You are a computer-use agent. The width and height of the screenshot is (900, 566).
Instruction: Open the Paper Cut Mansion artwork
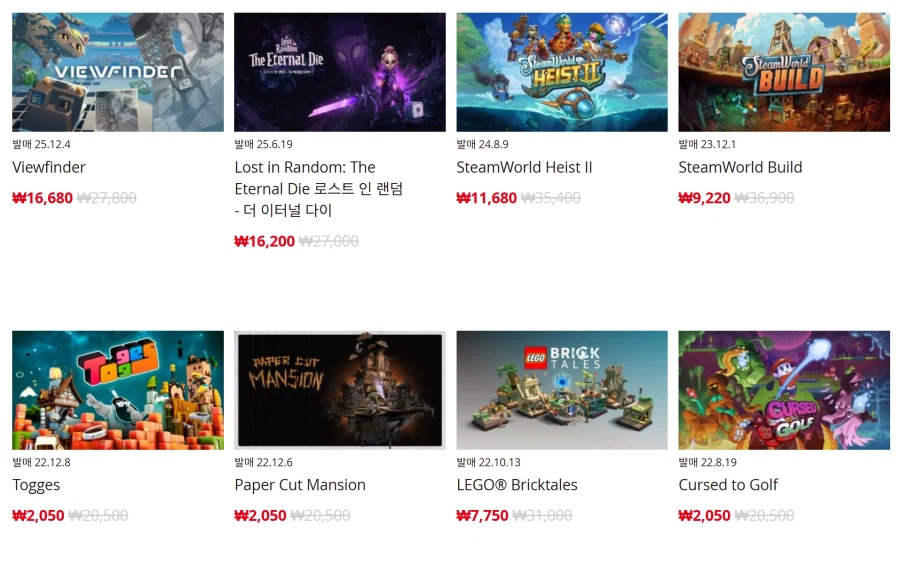(340, 390)
